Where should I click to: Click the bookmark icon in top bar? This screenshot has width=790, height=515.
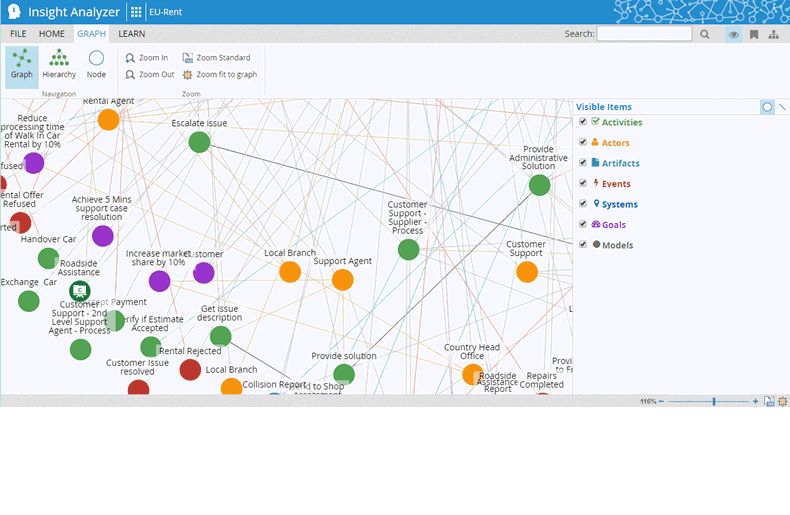point(754,34)
